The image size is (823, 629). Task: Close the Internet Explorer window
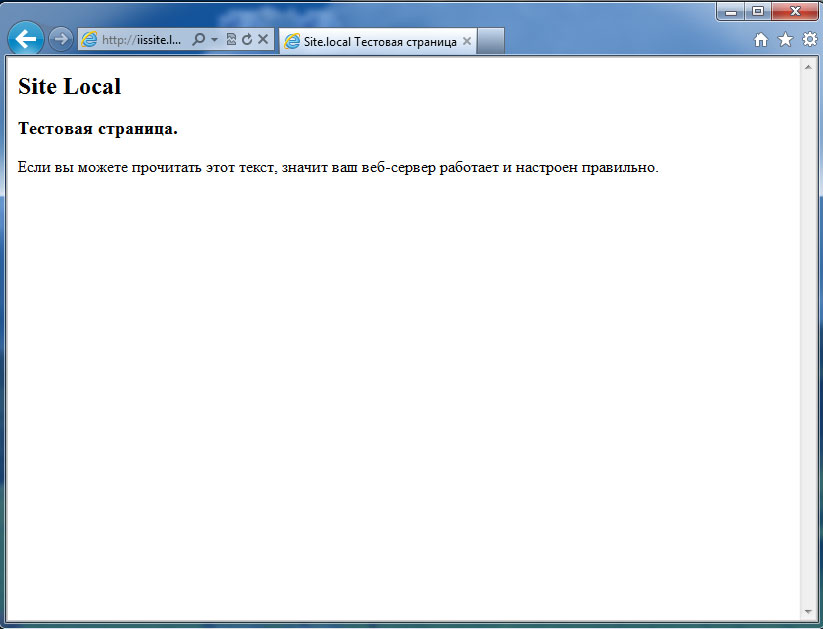(795, 12)
